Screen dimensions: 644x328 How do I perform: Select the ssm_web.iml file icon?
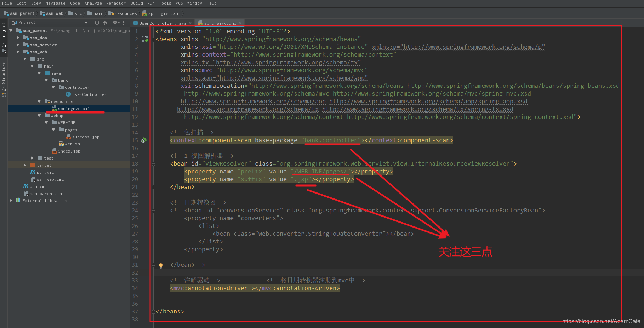(33, 179)
